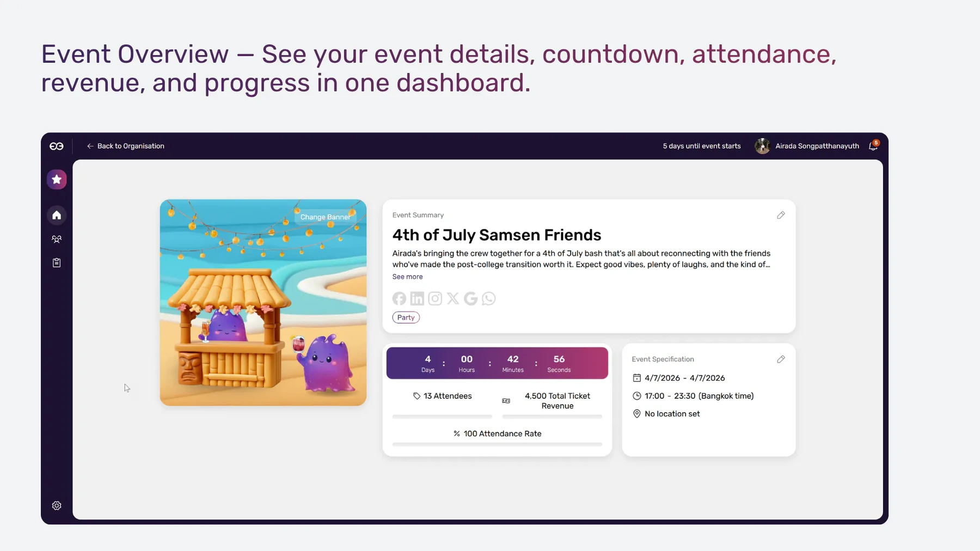980x551 pixels.
Task: Click the WhatsApp share icon
Action: (489, 298)
